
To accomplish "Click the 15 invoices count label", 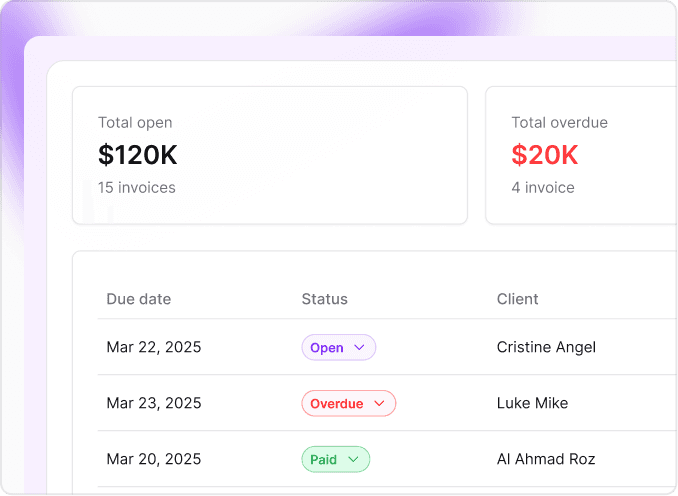I will [x=136, y=188].
